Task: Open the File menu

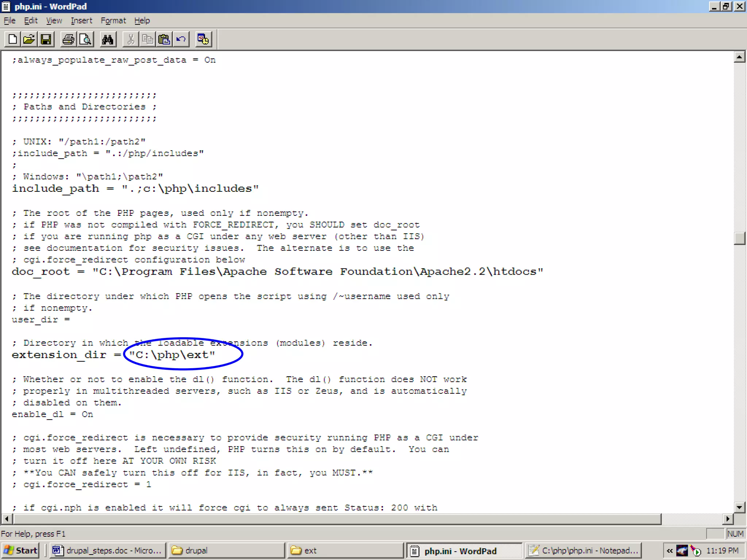Action: click(x=9, y=21)
